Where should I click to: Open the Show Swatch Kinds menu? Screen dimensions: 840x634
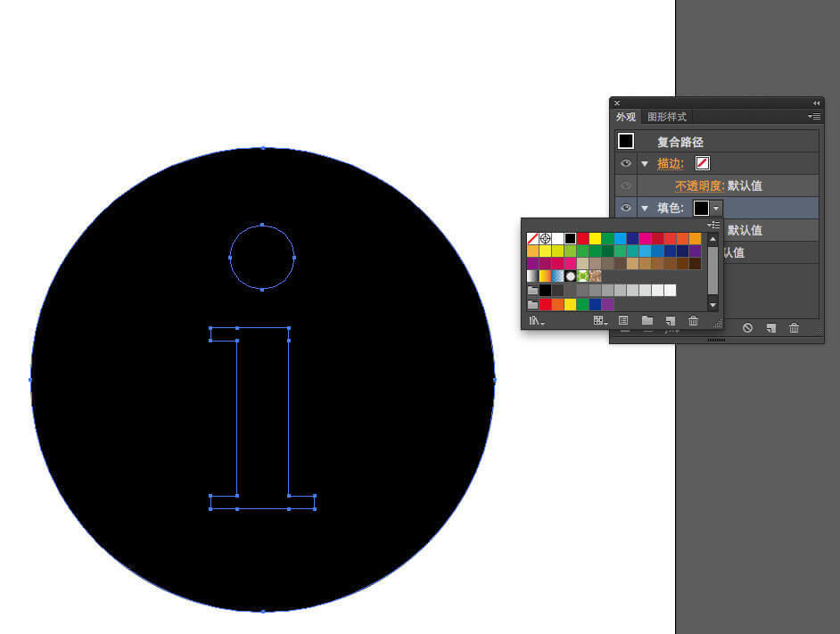click(x=600, y=321)
